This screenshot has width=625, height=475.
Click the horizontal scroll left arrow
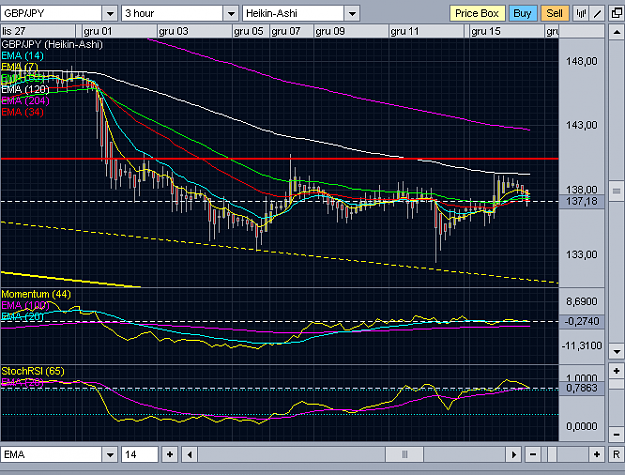tap(190, 454)
